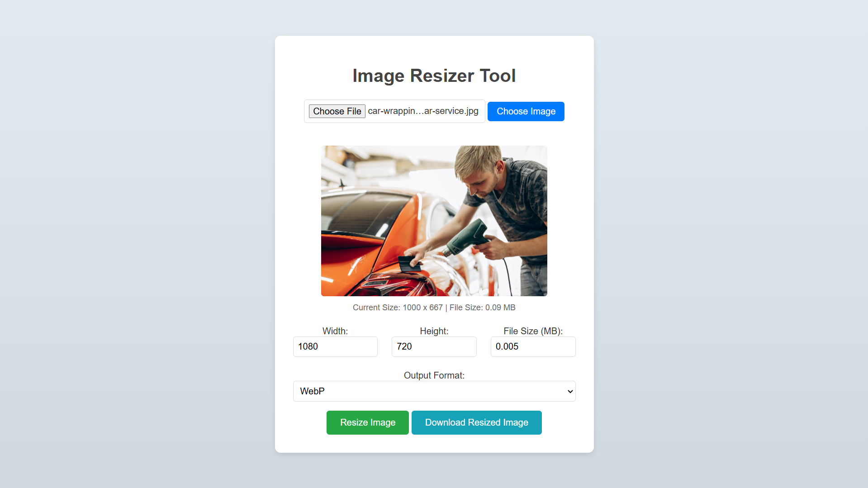The image size is (868, 488).
Task: Focus the Width input field
Action: point(335,346)
